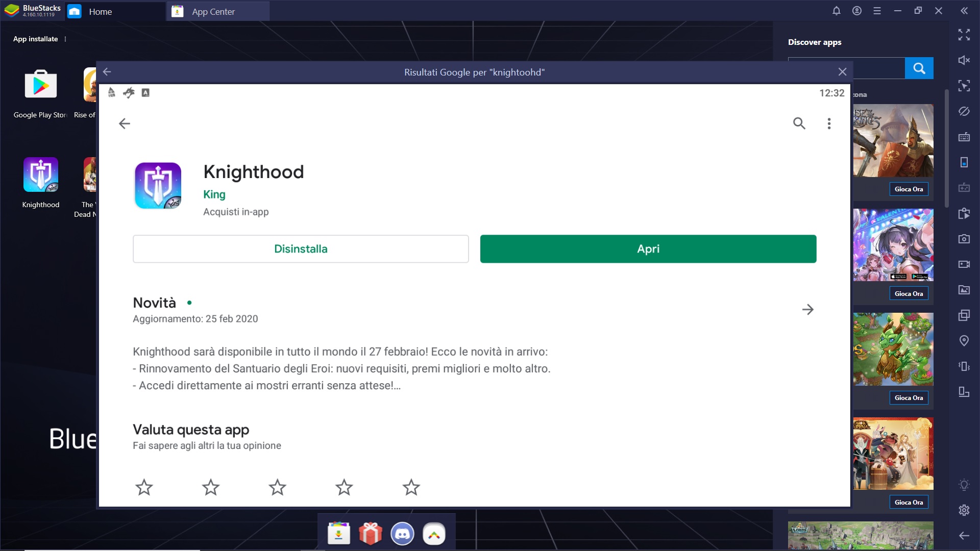This screenshot has width=980, height=551.
Task: Rate app with first star
Action: click(144, 487)
